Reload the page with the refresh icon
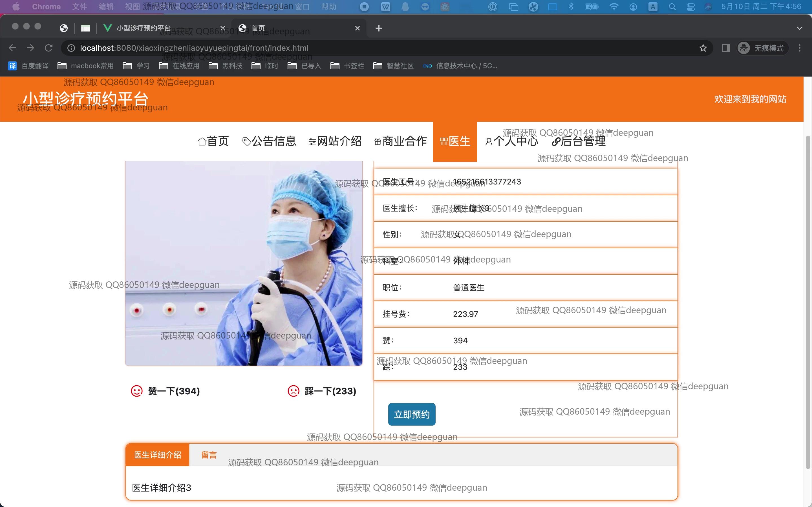 coord(49,48)
